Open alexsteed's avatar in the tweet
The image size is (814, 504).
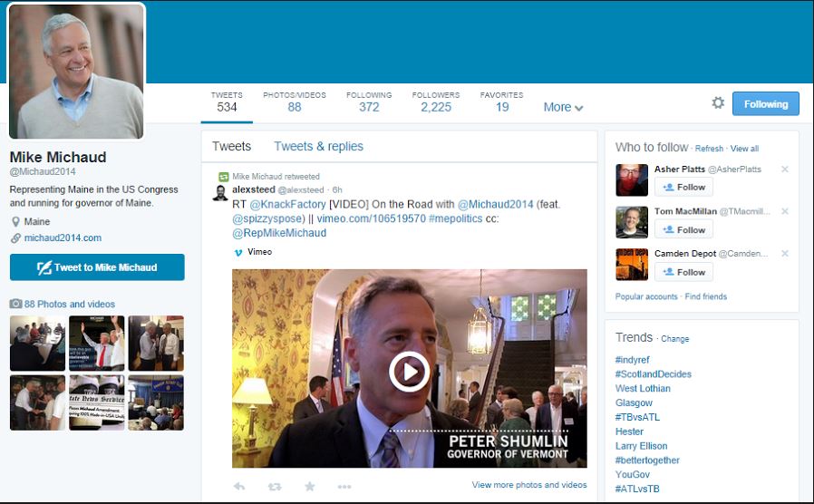[220, 192]
